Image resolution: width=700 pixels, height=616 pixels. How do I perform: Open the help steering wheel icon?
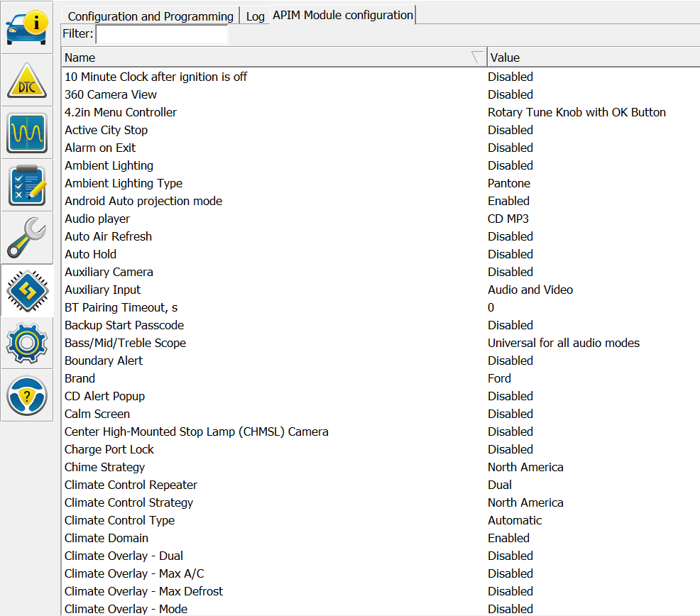(x=27, y=395)
